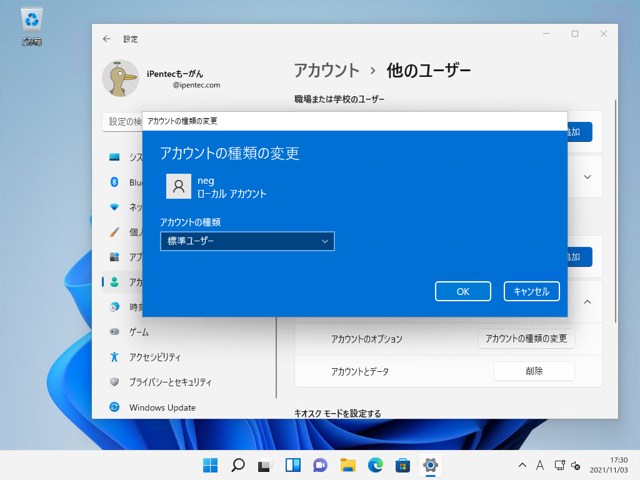Click the duck profile picture in Settings
640x480 pixels.
click(120, 78)
